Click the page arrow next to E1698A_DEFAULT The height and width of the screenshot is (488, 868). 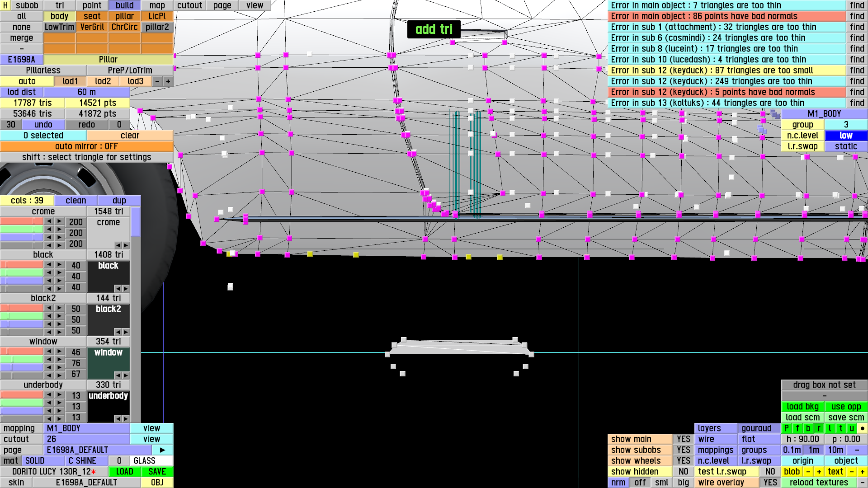pos(162,450)
